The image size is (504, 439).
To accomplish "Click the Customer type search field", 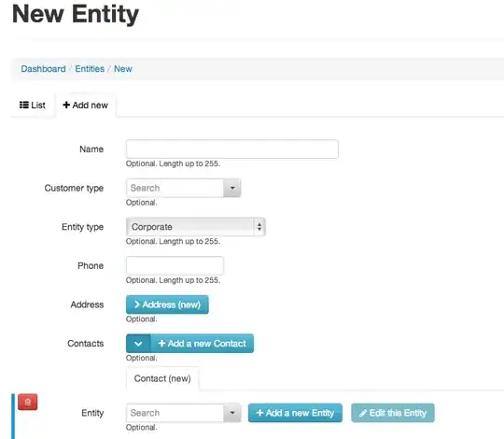I will point(175,188).
